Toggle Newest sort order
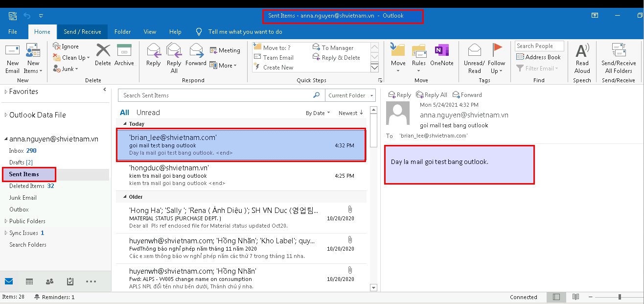The width and height of the screenshot is (644, 304). pos(351,113)
